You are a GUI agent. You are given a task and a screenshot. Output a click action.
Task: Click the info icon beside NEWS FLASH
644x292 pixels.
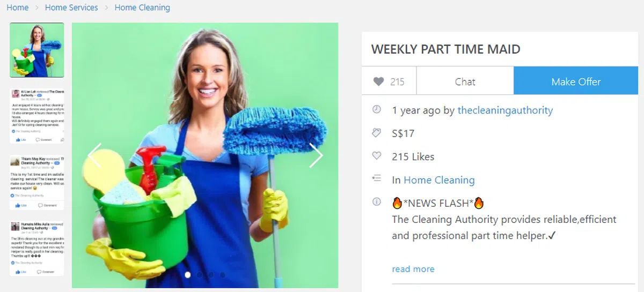point(377,202)
